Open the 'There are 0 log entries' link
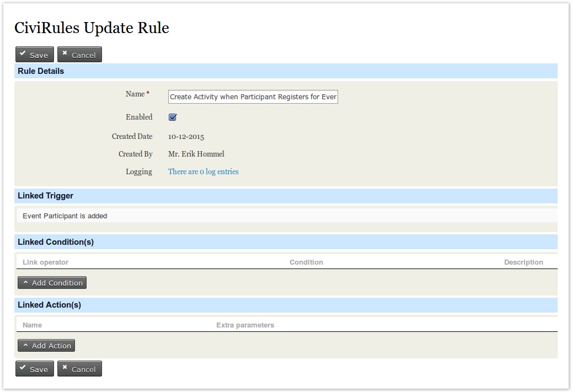This screenshot has width=572, height=392. click(203, 171)
